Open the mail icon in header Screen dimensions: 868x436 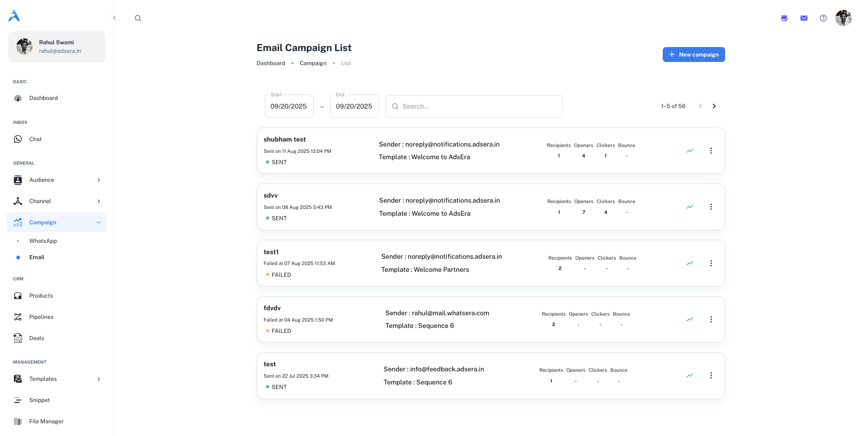coord(804,18)
